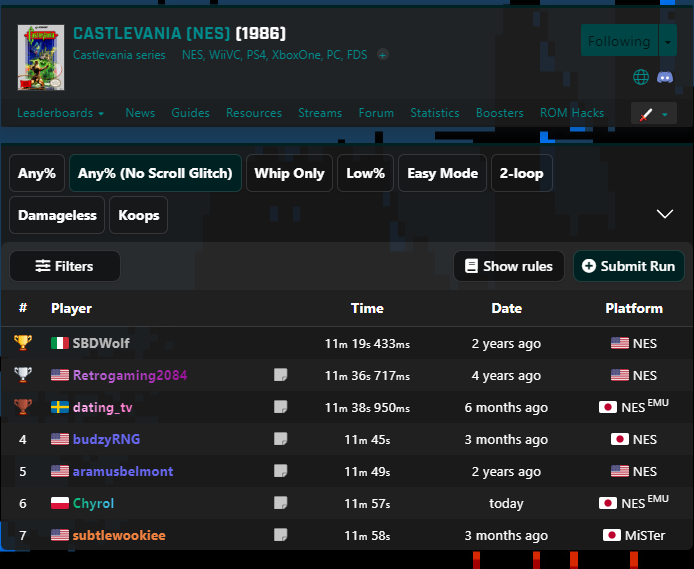This screenshot has height=569, width=694.
Task: Open run note icon for Retrogaming2084
Action: point(280,375)
